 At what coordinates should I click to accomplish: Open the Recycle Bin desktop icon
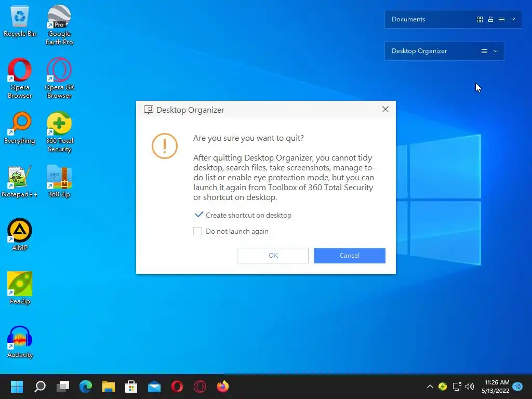click(20, 21)
